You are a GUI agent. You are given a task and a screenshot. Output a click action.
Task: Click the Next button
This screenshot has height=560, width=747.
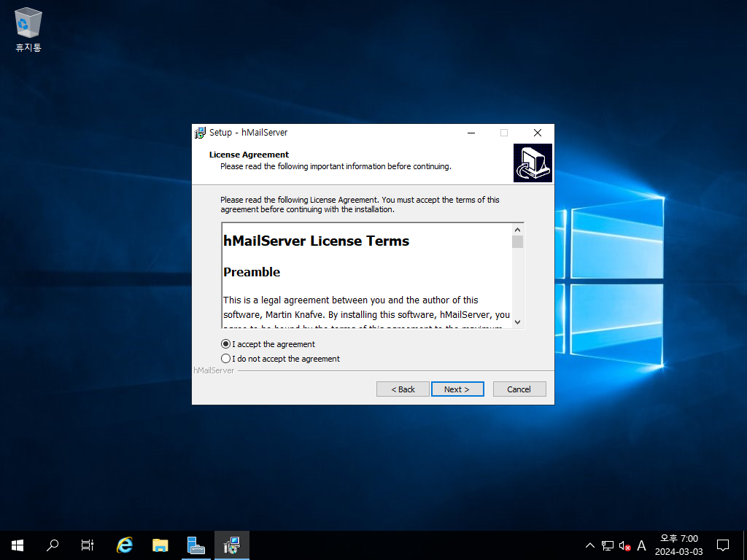[x=457, y=389]
